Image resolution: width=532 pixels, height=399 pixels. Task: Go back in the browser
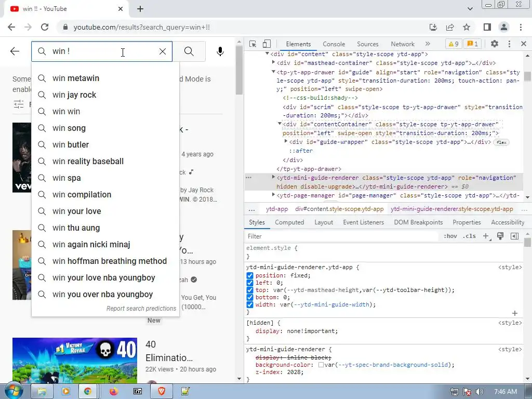(11, 27)
